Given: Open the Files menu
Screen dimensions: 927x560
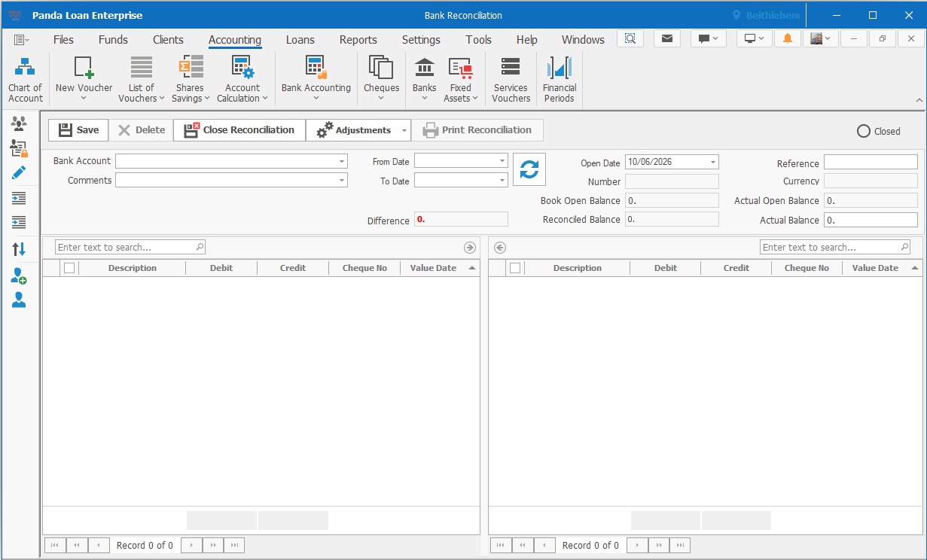Looking at the screenshot, I should [63, 40].
